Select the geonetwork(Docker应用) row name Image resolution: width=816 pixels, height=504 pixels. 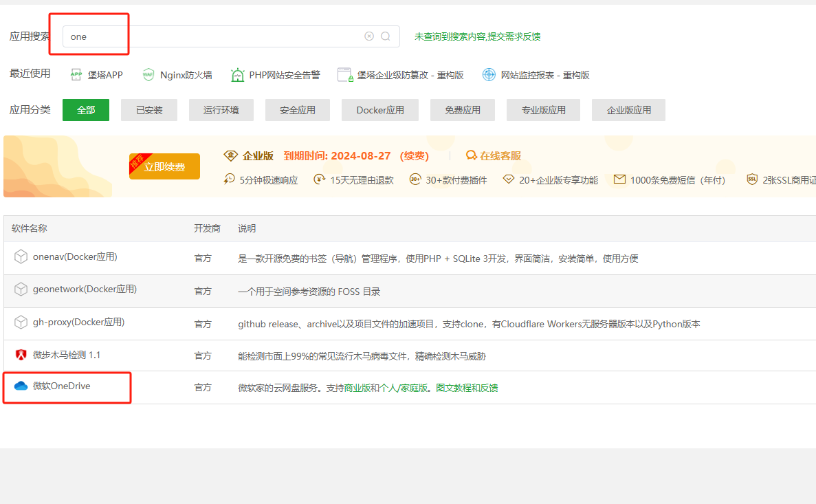85,289
